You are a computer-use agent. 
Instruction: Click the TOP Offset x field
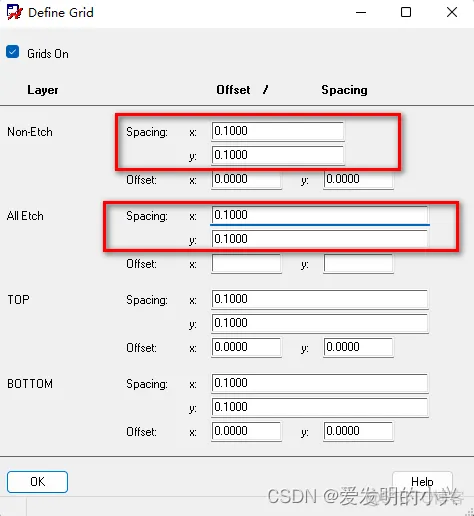pyautogui.click(x=246, y=348)
